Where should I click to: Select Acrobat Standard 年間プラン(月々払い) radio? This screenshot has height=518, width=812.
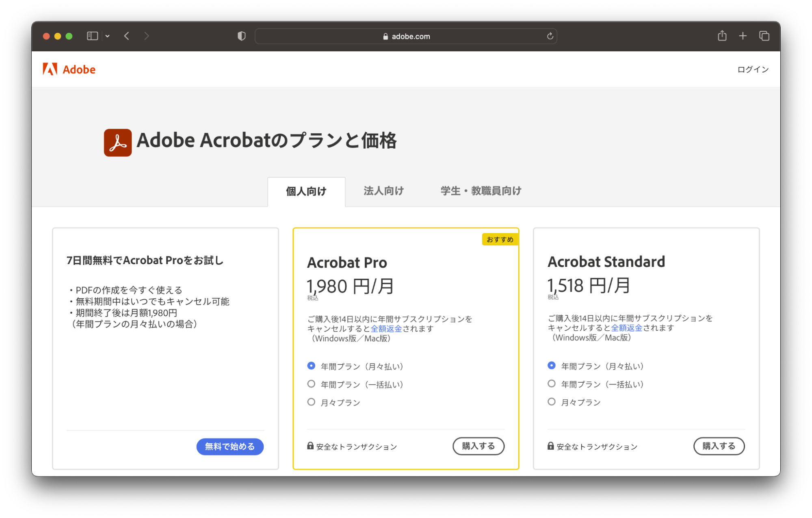coord(552,366)
